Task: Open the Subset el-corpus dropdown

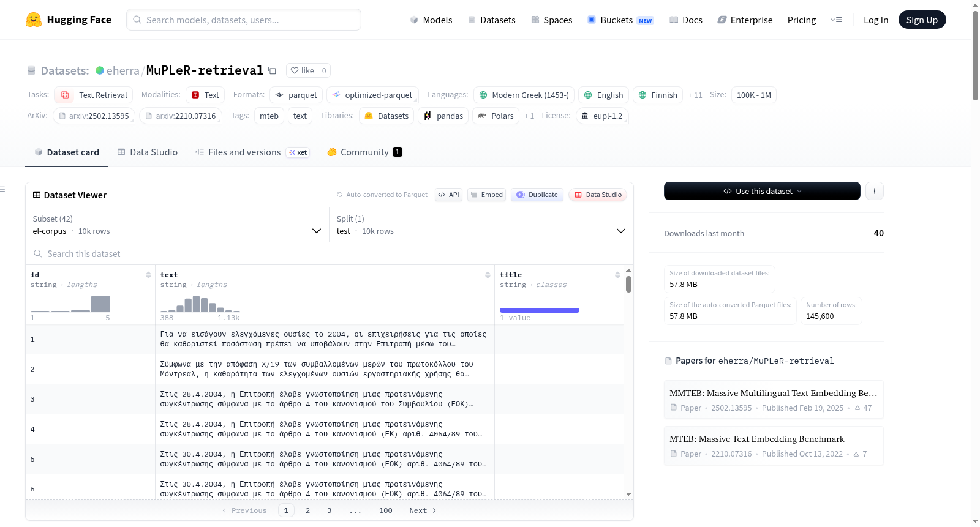Action: [177, 225]
